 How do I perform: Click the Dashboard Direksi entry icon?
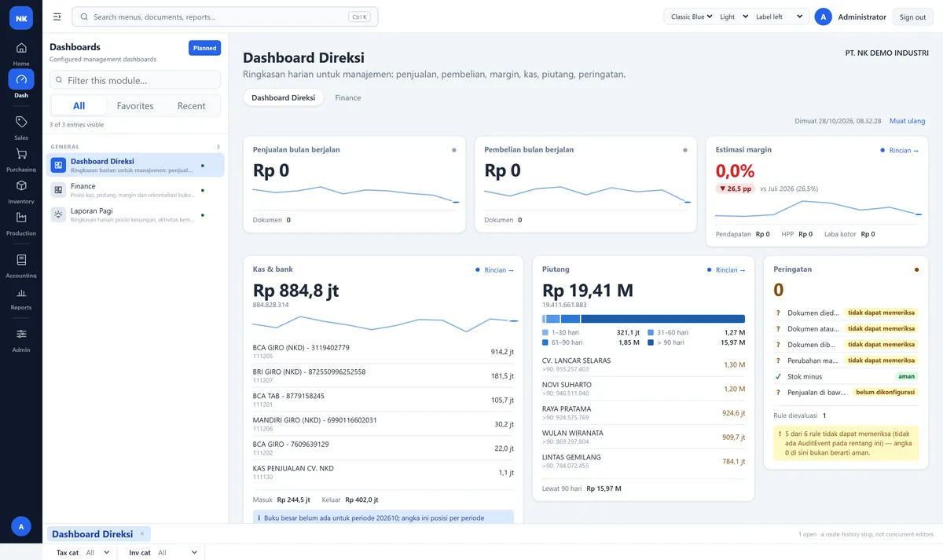click(58, 165)
